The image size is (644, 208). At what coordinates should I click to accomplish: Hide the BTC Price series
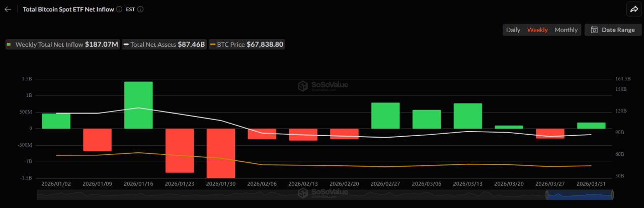click(247, 44)
